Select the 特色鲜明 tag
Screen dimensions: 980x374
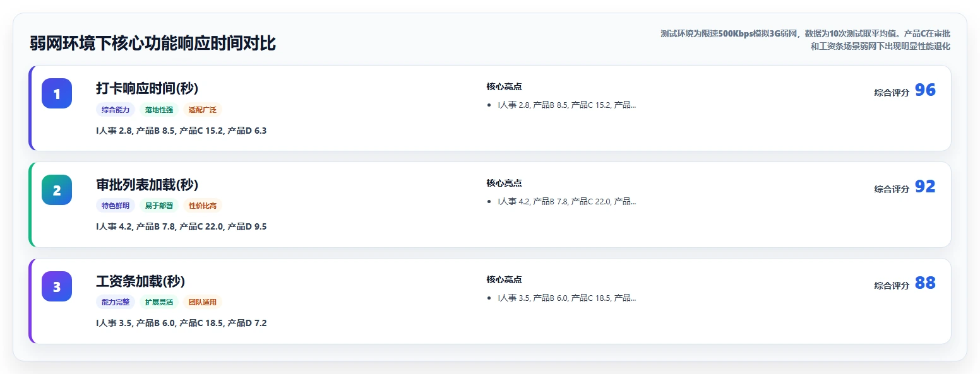116,206
